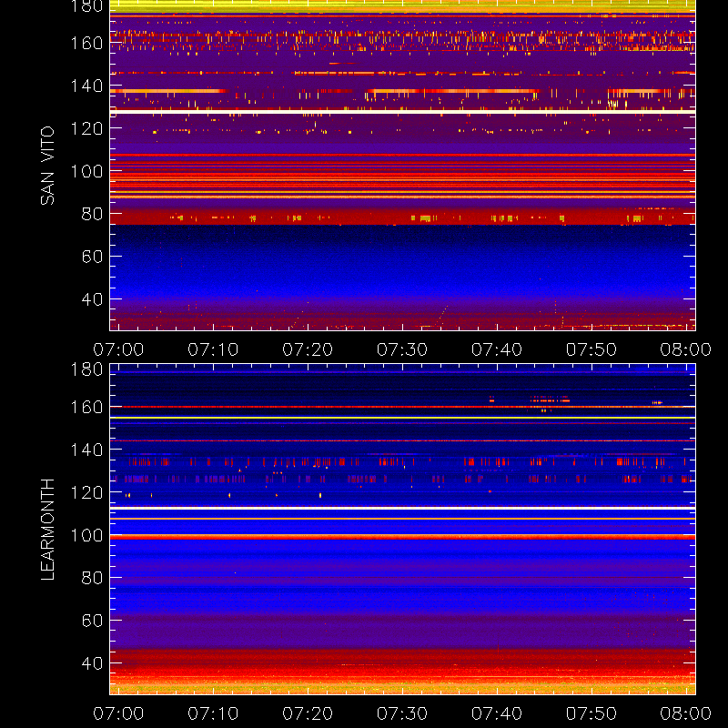Select the 07:20 label under San Vito plot
Screen dimensions: 728x728
[x=308, y=349]
